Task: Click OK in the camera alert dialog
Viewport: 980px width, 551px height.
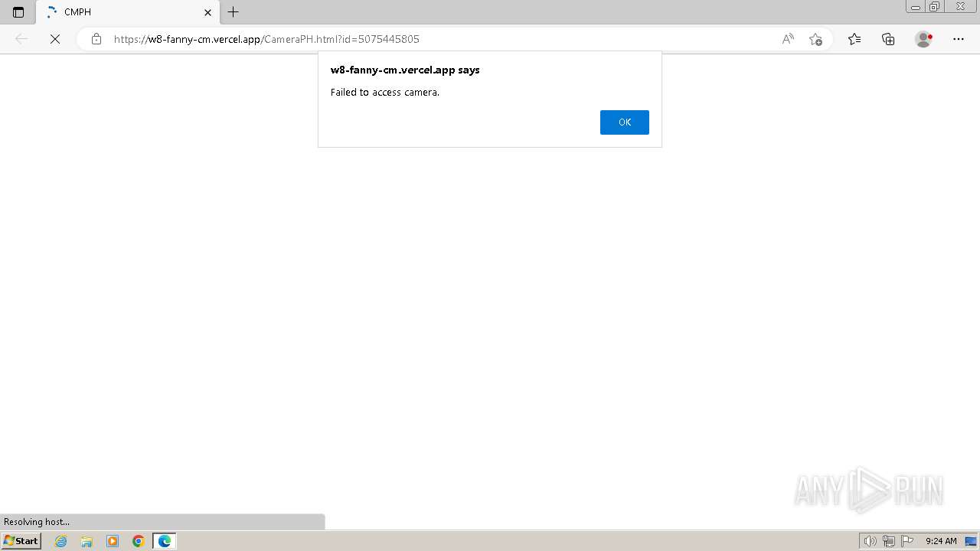Action: [x=624, y=122]
